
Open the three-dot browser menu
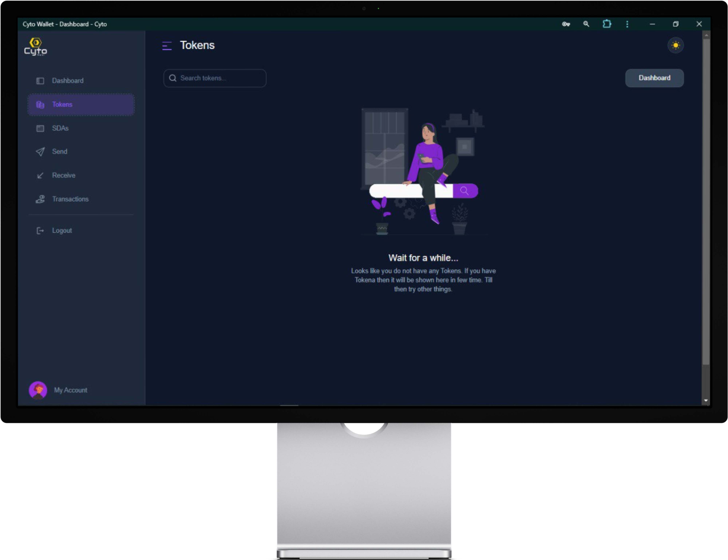point(627,24)
